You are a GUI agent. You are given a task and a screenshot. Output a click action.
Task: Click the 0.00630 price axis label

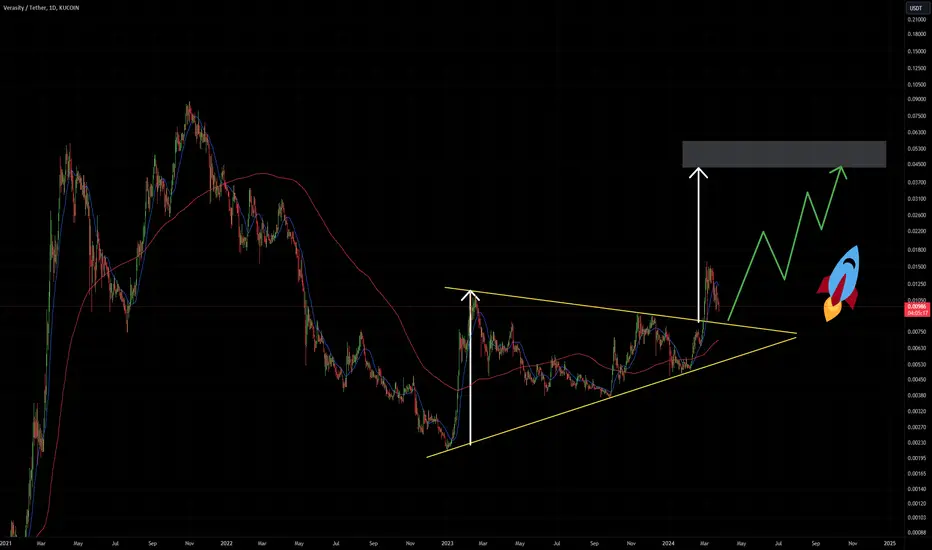pos(917,348)
